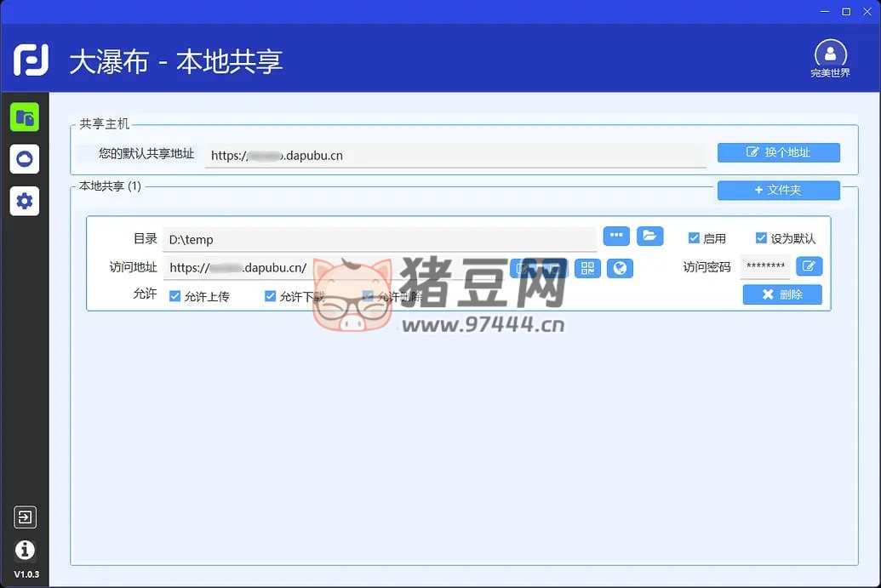Open settings gear in sidebar
The image size is (881, 588).
click(25, 201)
